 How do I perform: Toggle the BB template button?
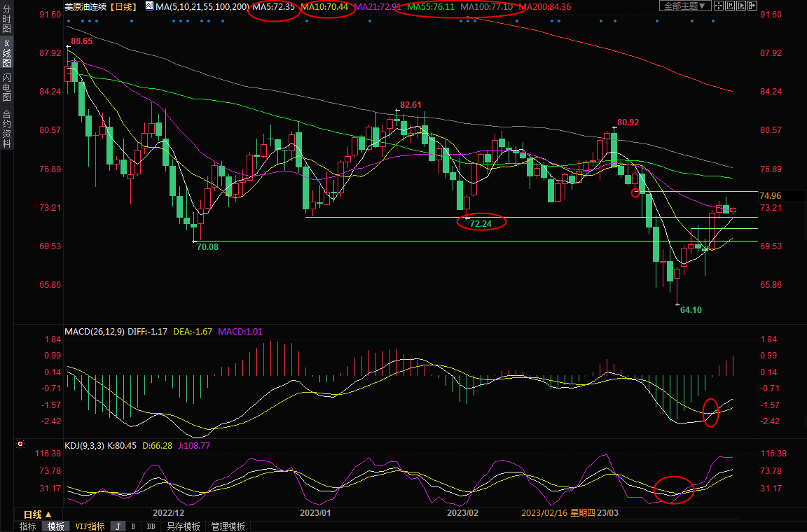pyautogui.click(x=151, y=526)
